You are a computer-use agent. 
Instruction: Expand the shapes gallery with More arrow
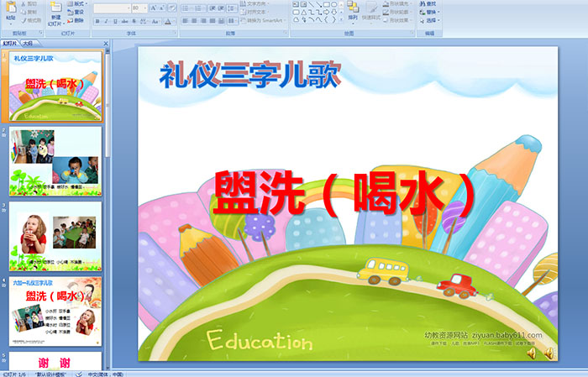[341, 20]
